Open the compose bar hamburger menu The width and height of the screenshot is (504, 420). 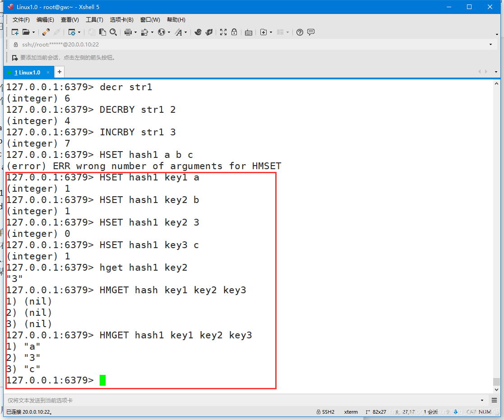pyautogui.click(x=495, y=400)
